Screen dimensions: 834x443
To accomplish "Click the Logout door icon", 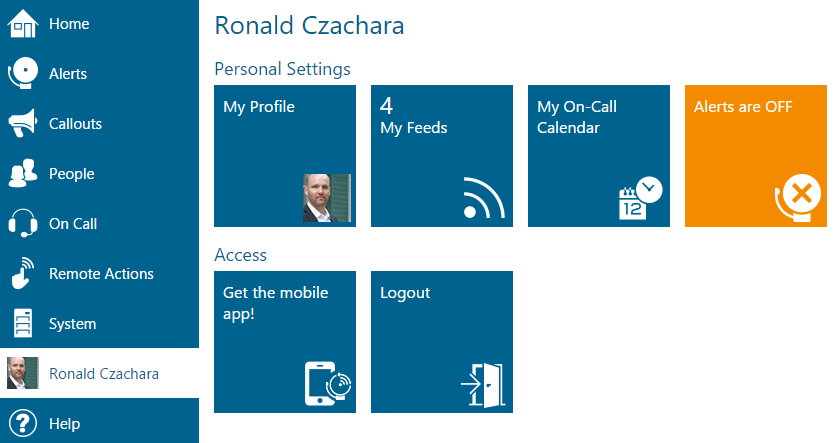I will pyautogui.click(x=483, y=383).
